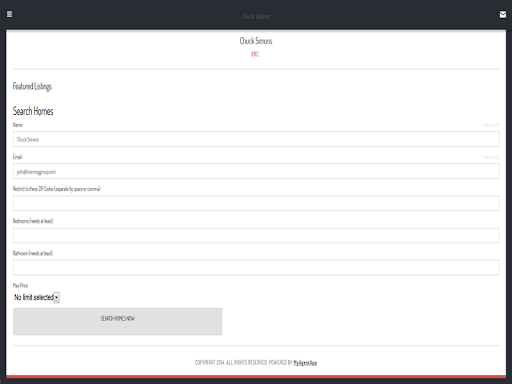Follow the MyAgentApp link in the footer
Viewport: 512px width, 384px height.
(x=305, y=363)
